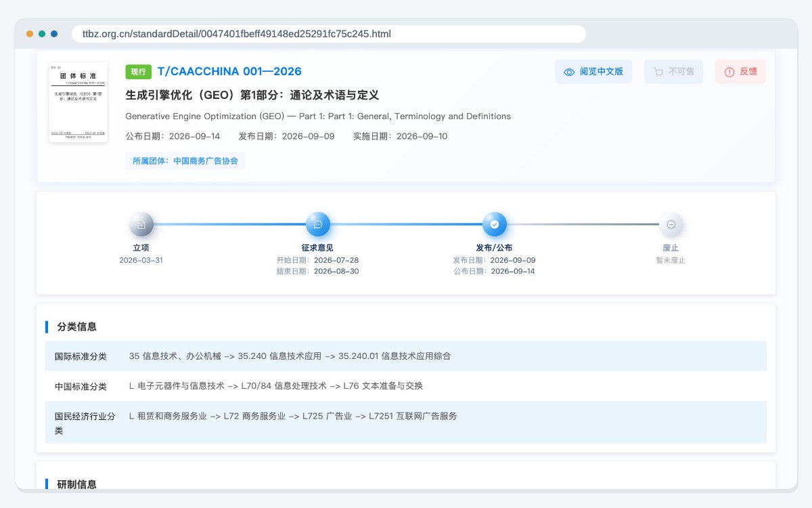The height and width of the screenshot is (508, 812).
Task: Click the 研制信息 section heading
Action: 77,484
